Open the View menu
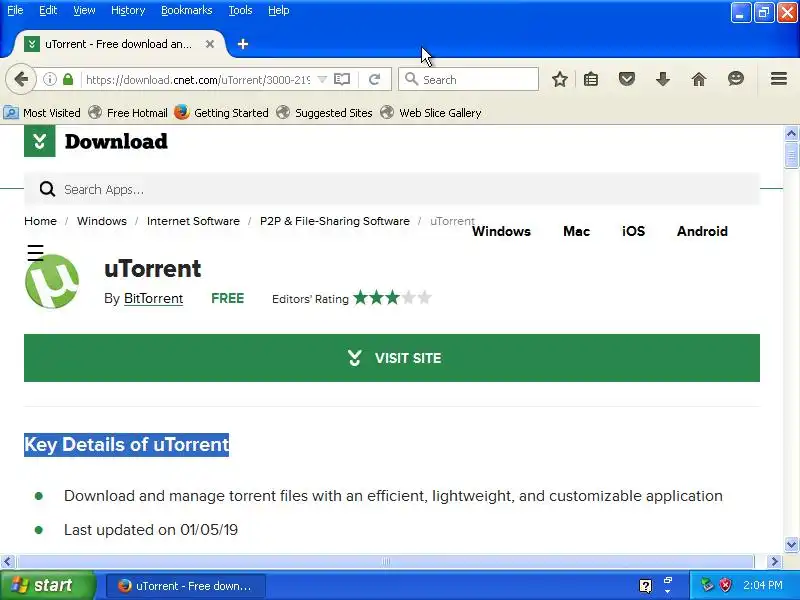 (84, 10)
